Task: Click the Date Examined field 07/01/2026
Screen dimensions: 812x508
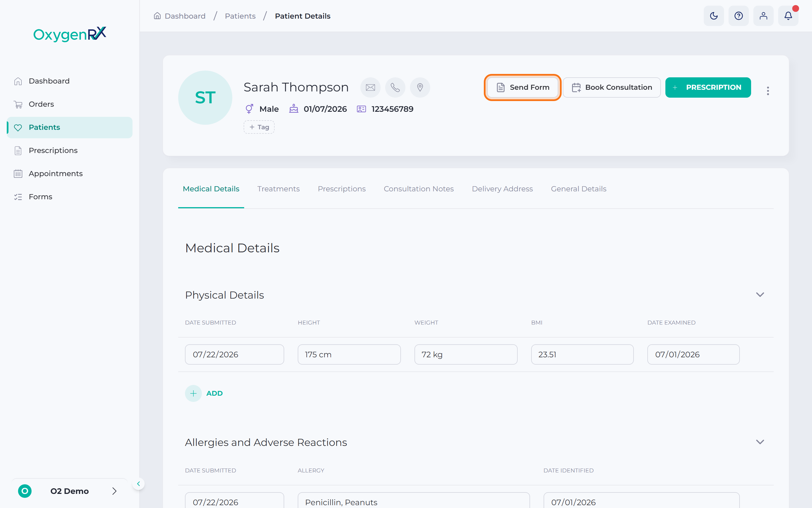Action: [694, 354]
